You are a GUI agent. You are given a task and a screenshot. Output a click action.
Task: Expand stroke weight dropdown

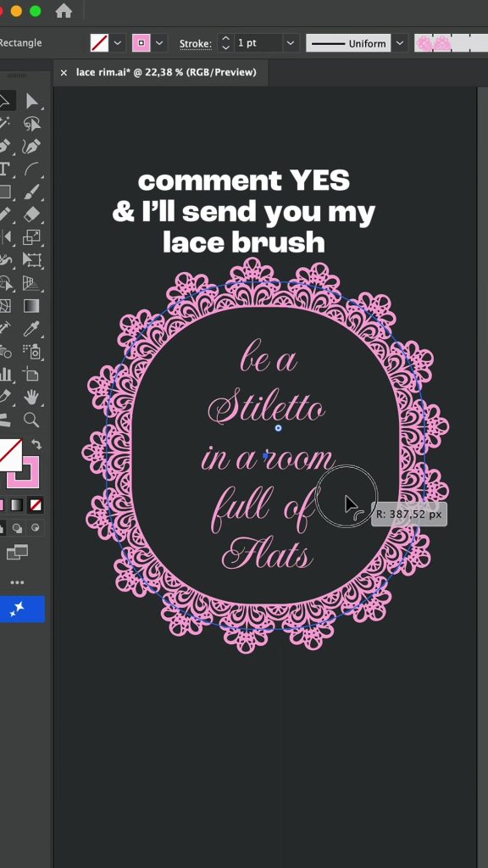tap(291, 42)
